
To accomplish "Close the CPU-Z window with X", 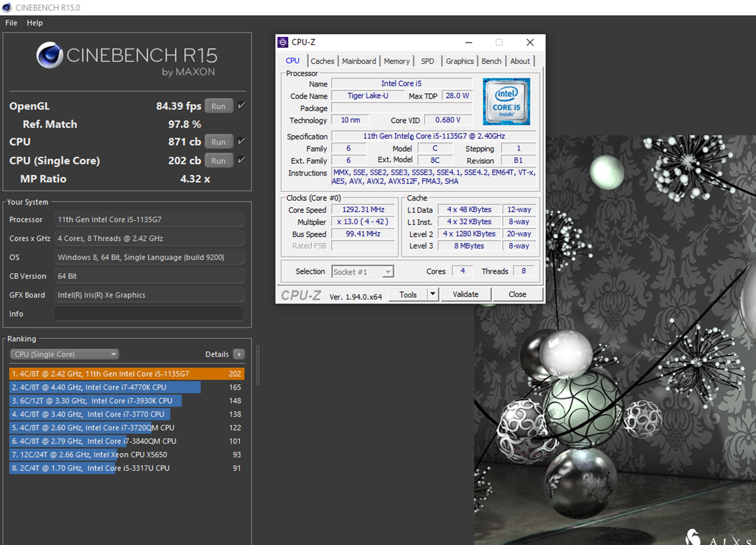I will point(530,42).
